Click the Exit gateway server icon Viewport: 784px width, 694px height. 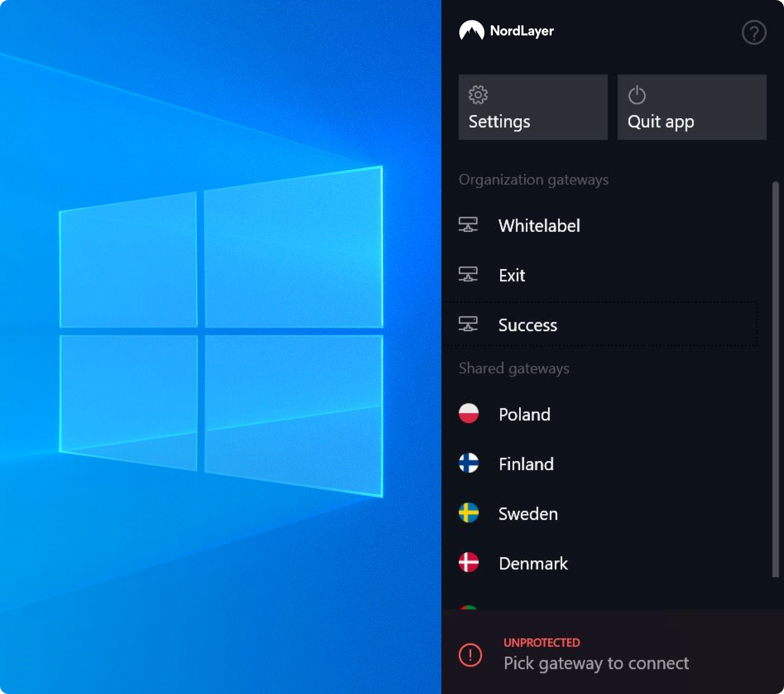pyautogui.click(x=468, y=274)
